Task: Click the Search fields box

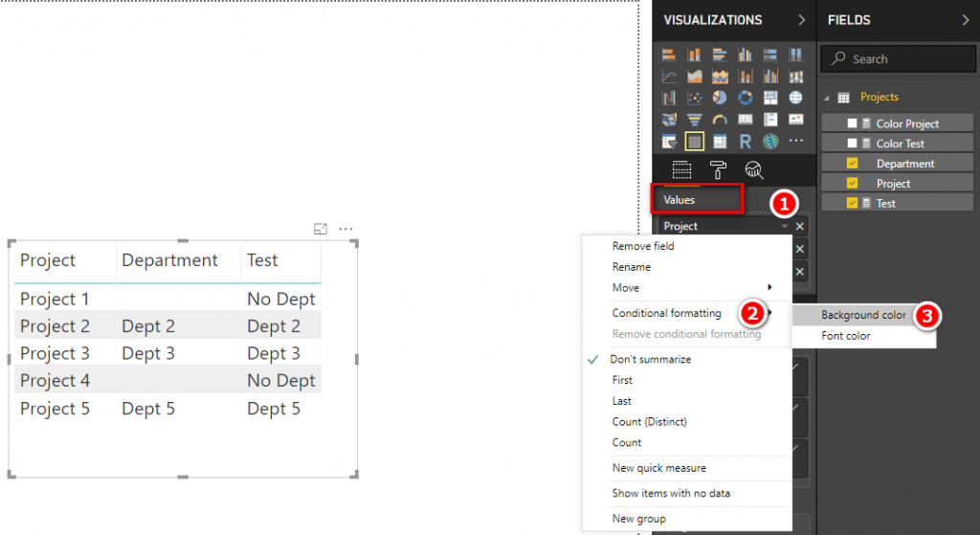Action: point(898,58)
